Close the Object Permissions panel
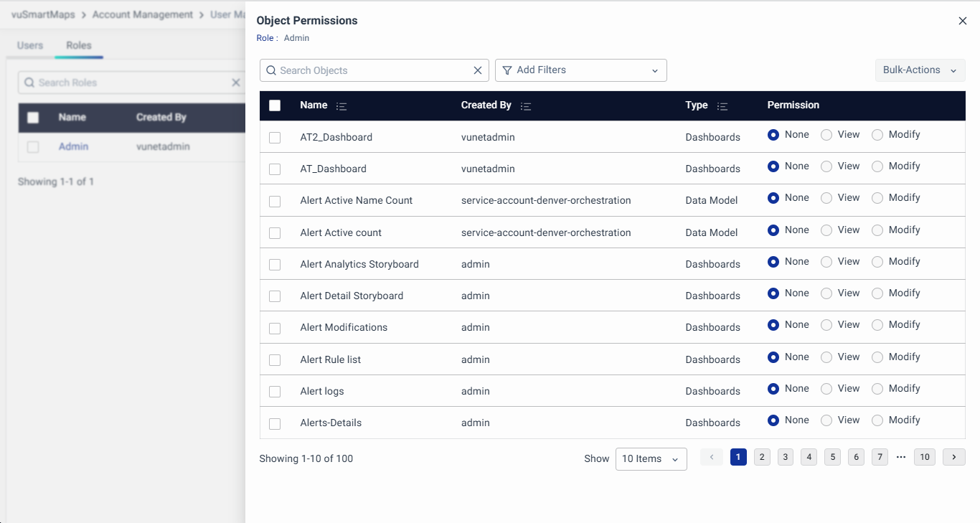This screenshot has width=980, height=523. tap(963, 21)
